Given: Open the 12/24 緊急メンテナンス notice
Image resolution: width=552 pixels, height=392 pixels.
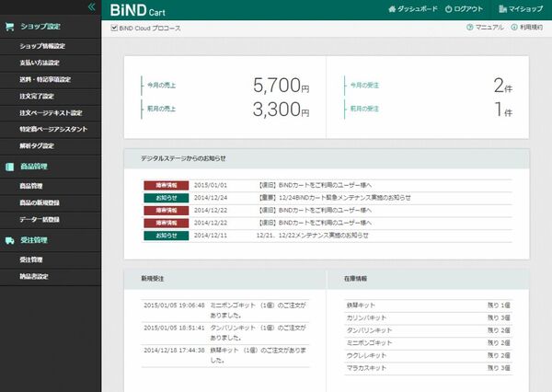Looking at the screenshot, I should pos(334,198).
